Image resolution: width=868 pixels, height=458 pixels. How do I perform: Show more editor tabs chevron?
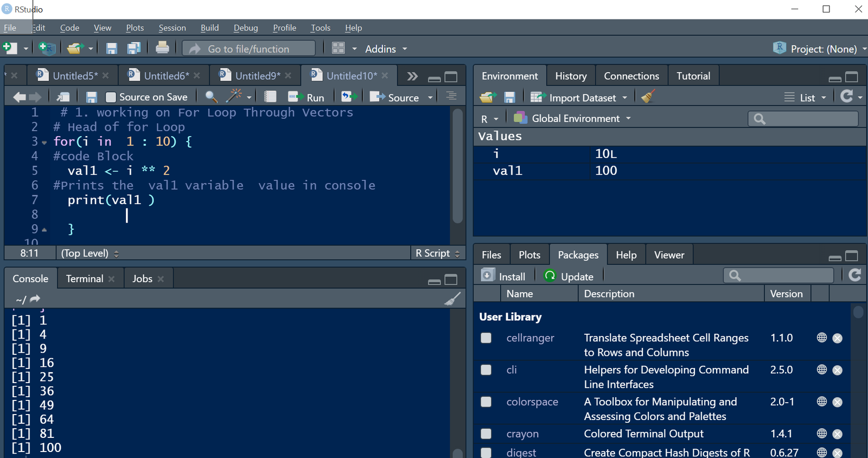pyautogui.click(x=412, y=77)
